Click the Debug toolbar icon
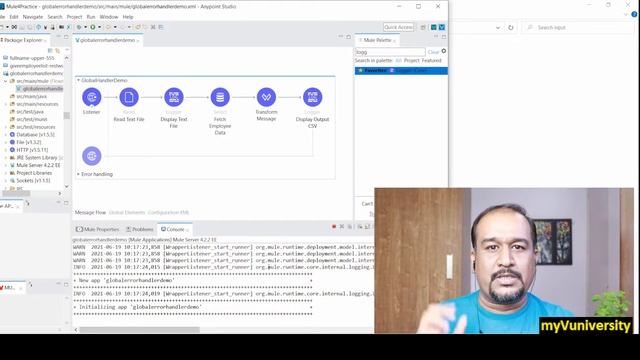Screen dimensions: 640x360 click(x=79, y=27)
